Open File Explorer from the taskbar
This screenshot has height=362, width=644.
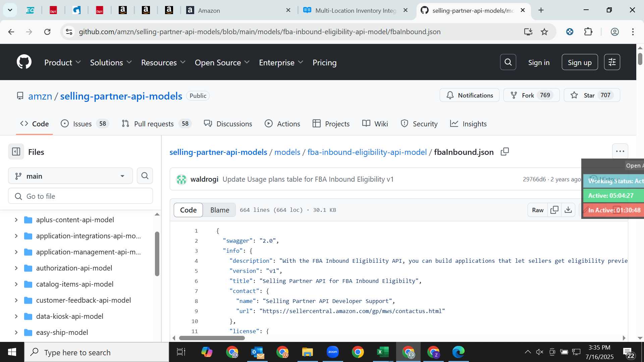(307, 352)
